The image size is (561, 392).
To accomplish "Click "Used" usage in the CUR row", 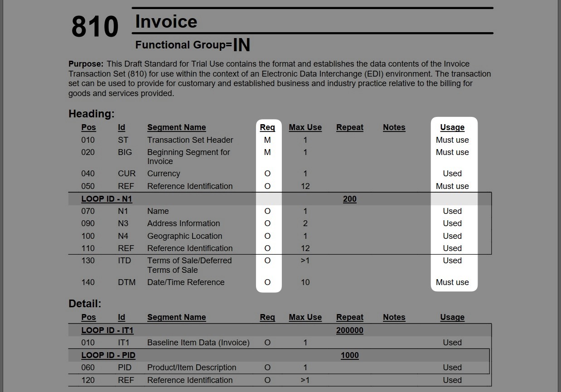I will pos(452,174).
